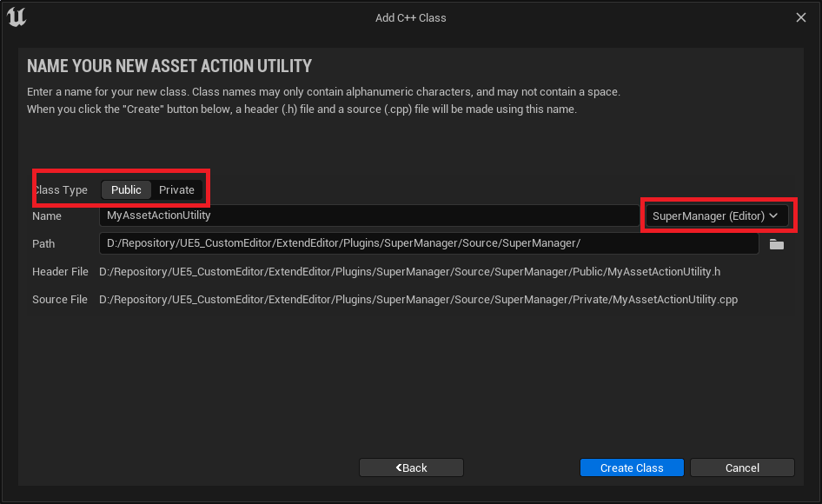This screenshot has height=504, width=822.
Task: Go back using the Back button
Action: 411,468
